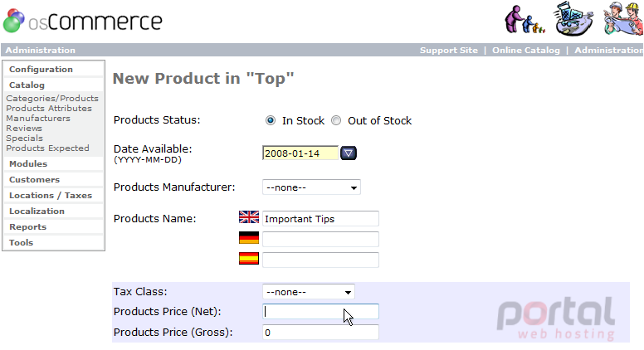The width and height of the screenshot is (644, 350).
Task: Click the German Products Name field
Action: click(x=320, y=239)
